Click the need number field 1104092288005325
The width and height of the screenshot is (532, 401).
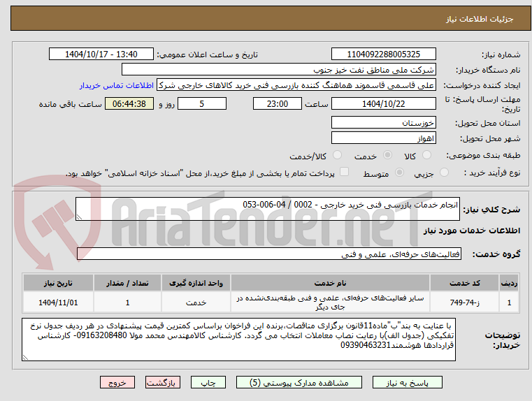coord(383,54)
